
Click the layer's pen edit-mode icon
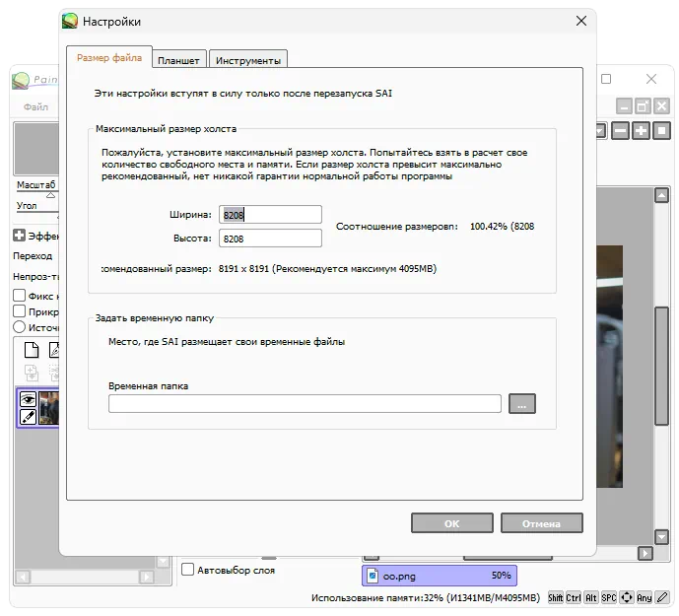point(28,417)
